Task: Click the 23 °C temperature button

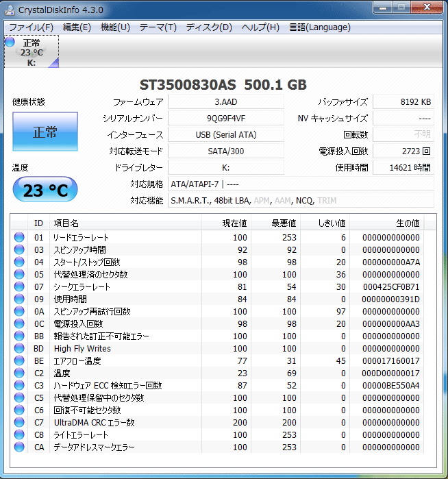Action: pos(45,189)
